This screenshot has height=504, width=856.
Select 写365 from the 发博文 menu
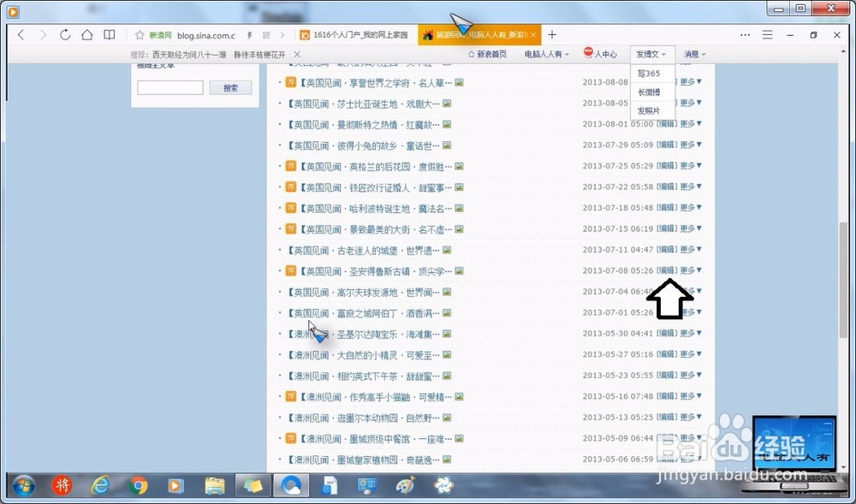tap(649, 74)
